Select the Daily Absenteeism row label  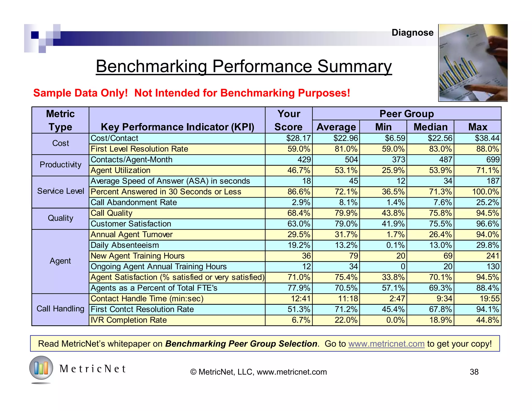coord(125,245)
